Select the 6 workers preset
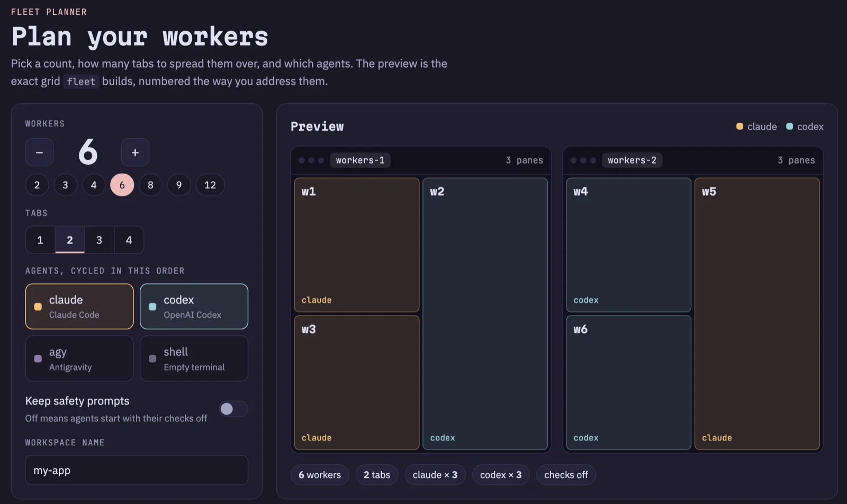The image size is (847, 504). pos(122,185)
